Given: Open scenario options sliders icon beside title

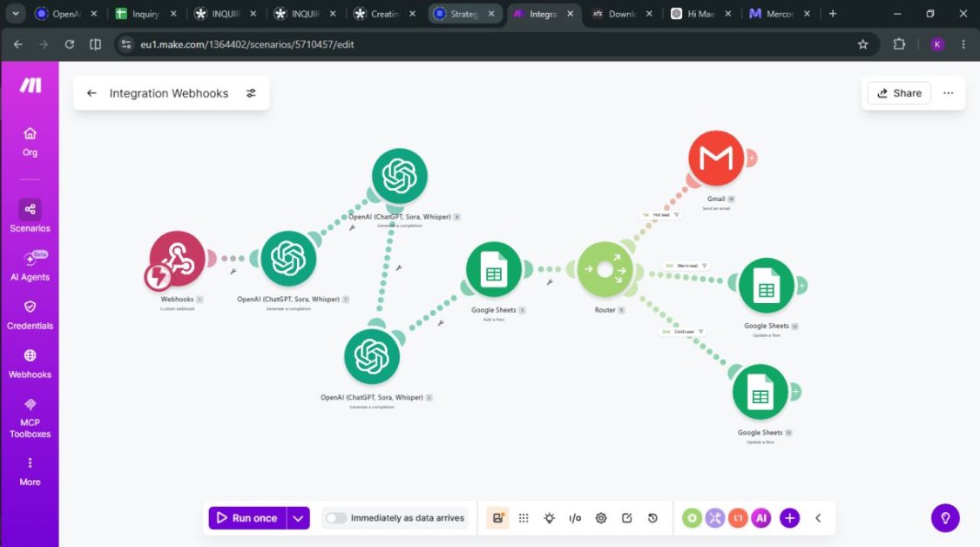Looking at the screenshot, I should (251, 93).
